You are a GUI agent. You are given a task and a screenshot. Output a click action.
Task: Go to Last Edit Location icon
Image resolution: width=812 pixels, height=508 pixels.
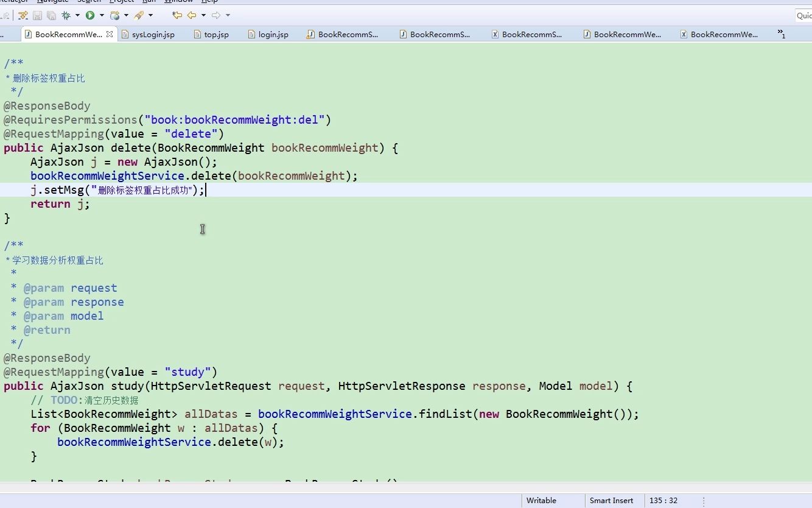177,15
